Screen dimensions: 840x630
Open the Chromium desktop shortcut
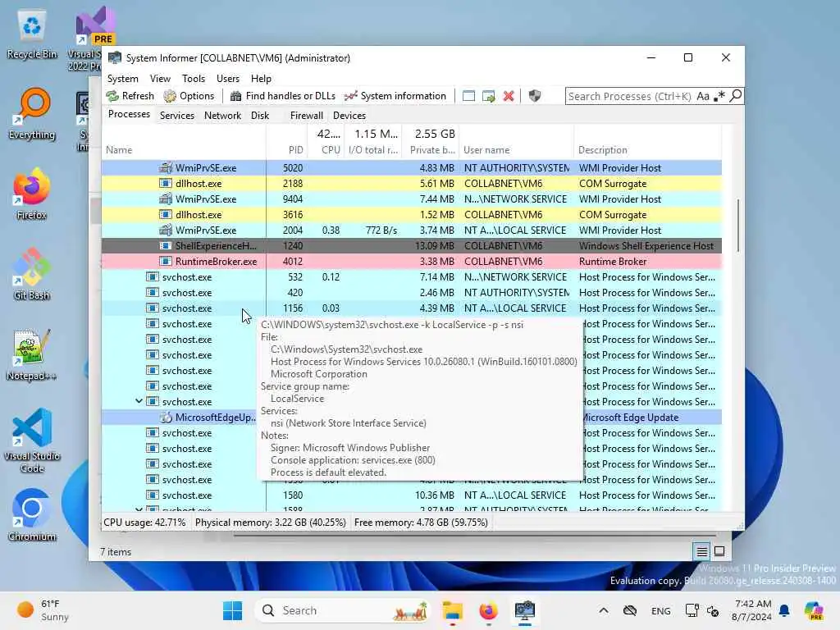32,515
